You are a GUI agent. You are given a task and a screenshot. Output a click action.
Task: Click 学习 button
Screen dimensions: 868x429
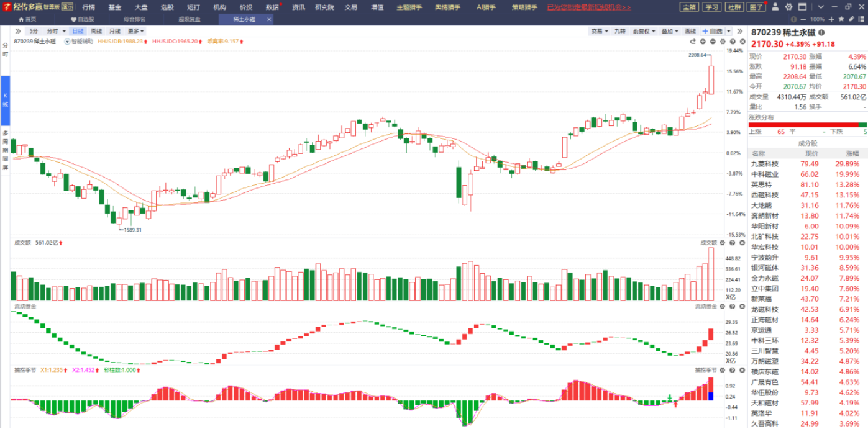pyautogui.click(x=711, y=7)
